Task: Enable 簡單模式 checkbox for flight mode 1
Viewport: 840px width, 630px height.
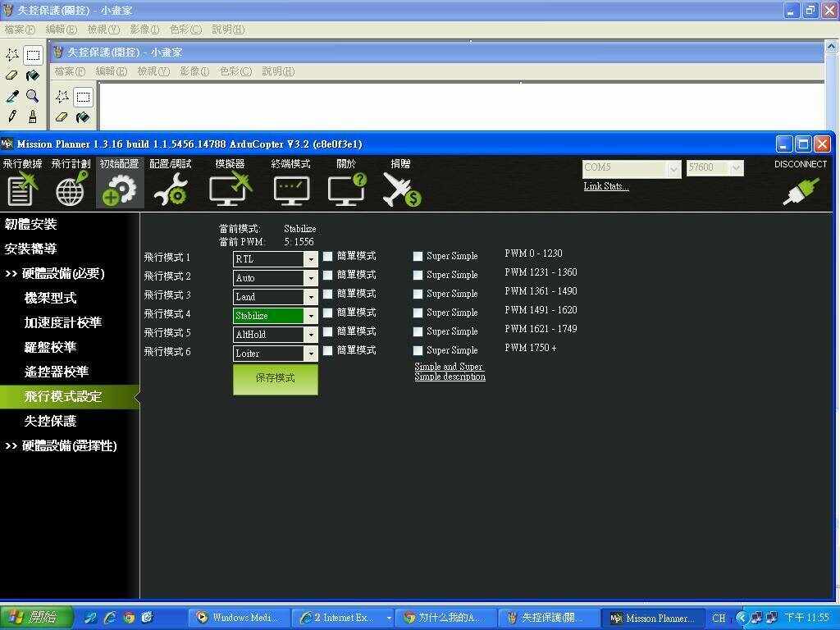Action: point(328,256)
